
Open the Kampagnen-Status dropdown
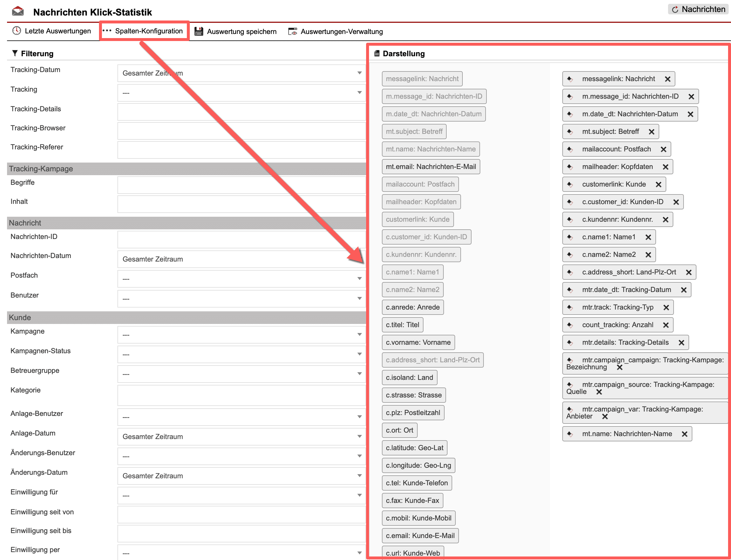click(x=241, y=354)
